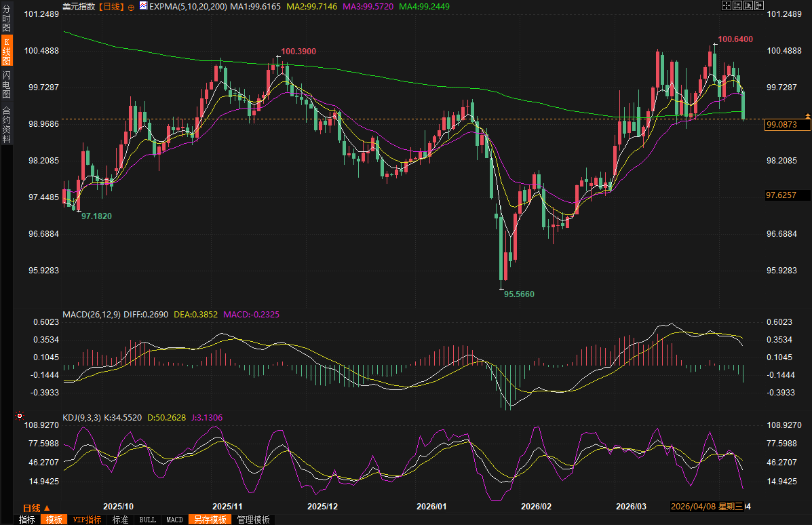The width and height of the screenshot is (812, 525).
Task: Click the crosshair cursor icon at top right
Action: 726,5
